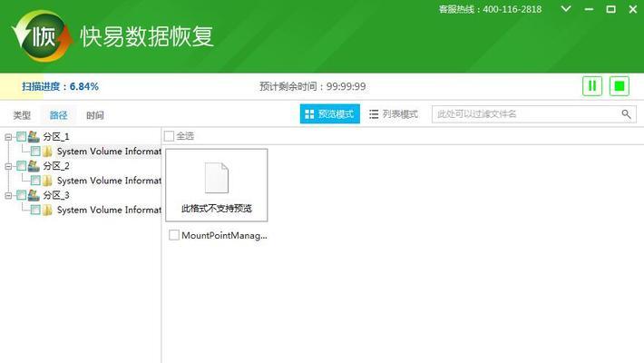Check System Volume Information box under 分区_1
This screenshot has width=644, height=363.
[x=35, y=152]
